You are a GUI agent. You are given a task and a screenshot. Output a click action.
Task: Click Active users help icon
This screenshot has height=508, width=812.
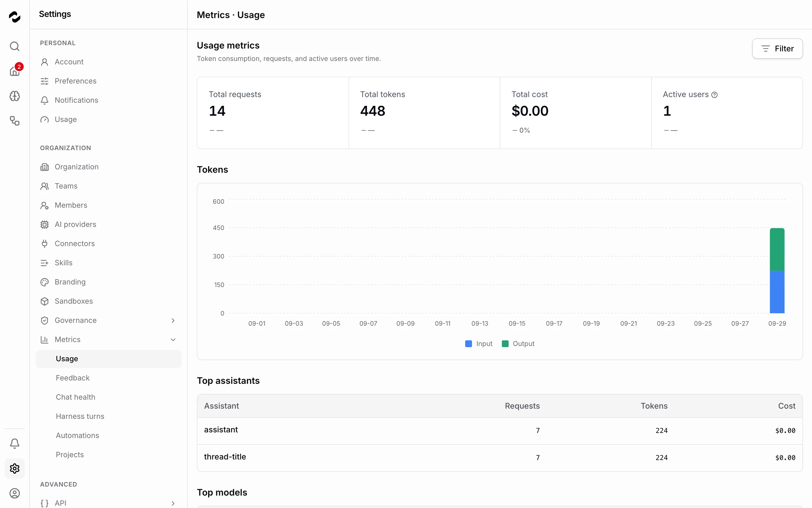pyautogui.click(x=714, y=95)
